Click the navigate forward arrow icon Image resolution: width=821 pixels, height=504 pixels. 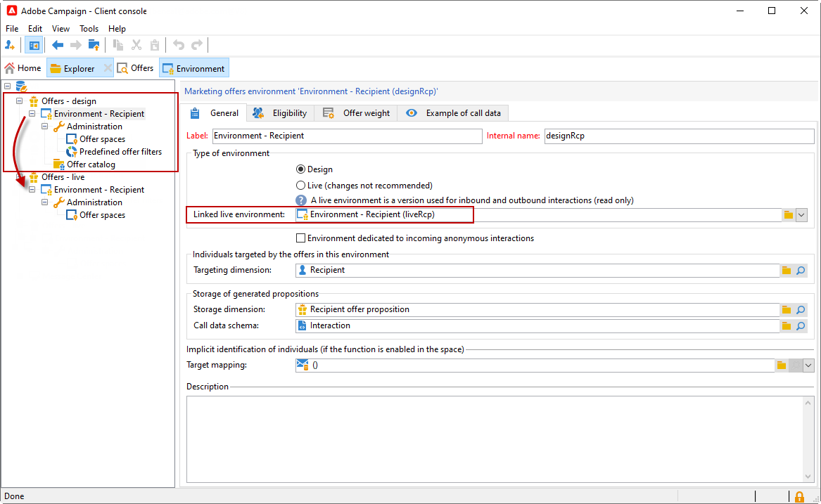click(76, 45)
